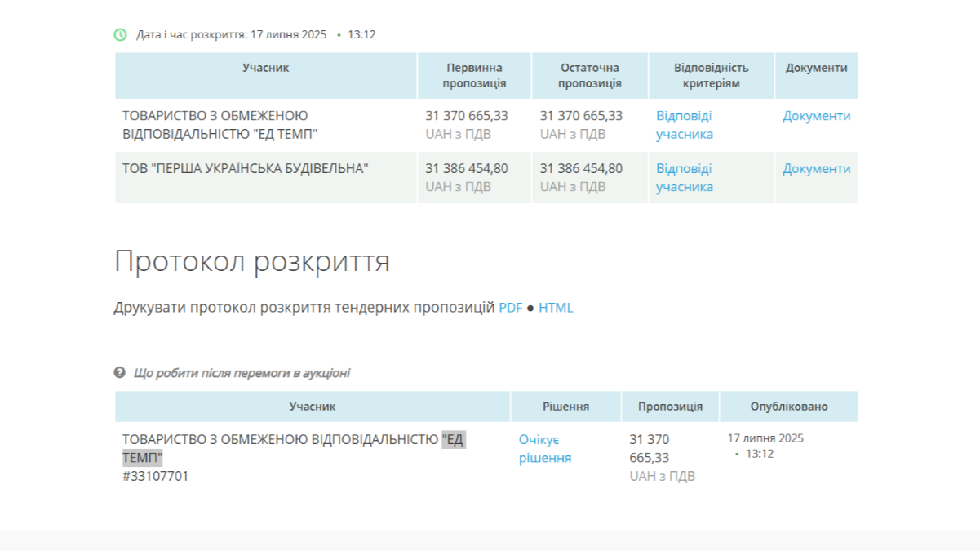Screen dimensions: 980x551
Task: Click 'UAH з ПДВ' in the awards table
Action: (x=663, y=476)
